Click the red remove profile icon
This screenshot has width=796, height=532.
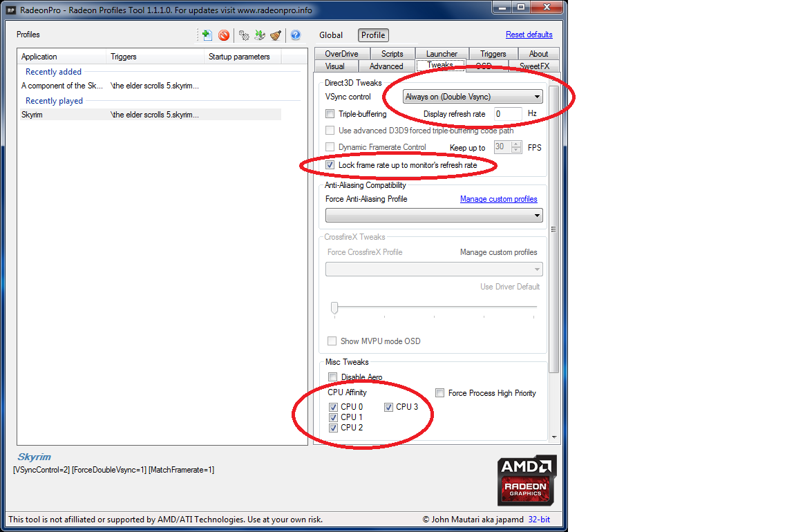(224, 35)
